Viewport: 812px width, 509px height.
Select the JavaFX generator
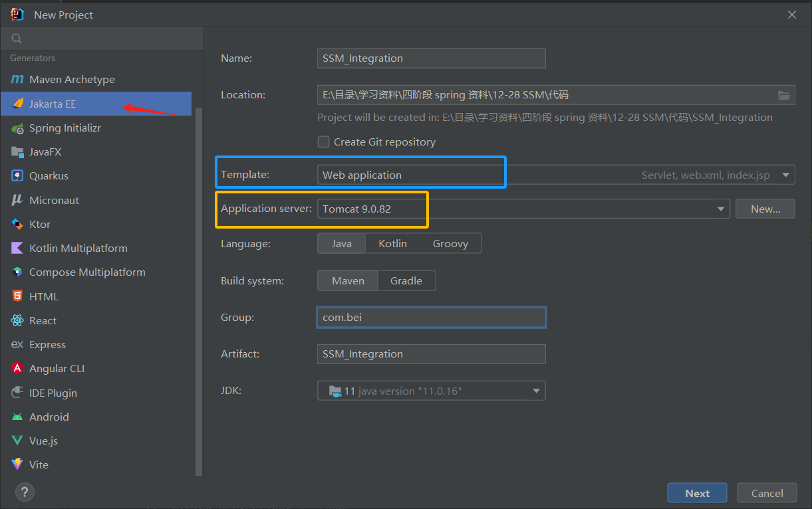96,152
